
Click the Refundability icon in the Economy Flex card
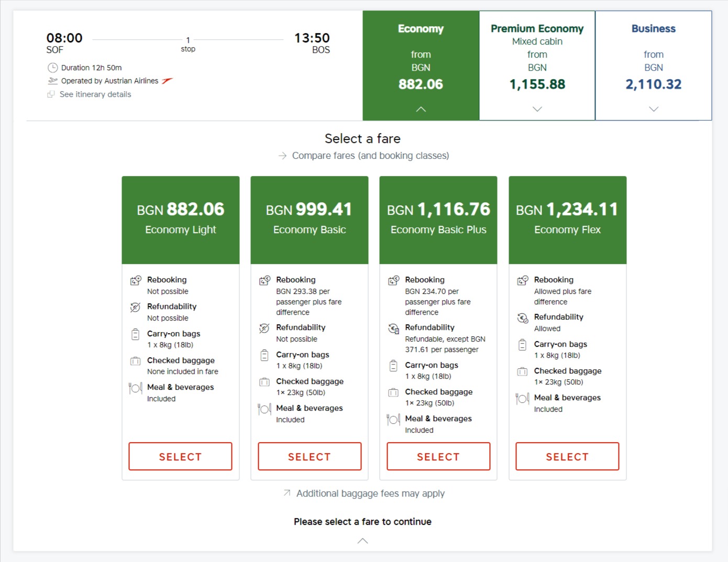[523, 318]
